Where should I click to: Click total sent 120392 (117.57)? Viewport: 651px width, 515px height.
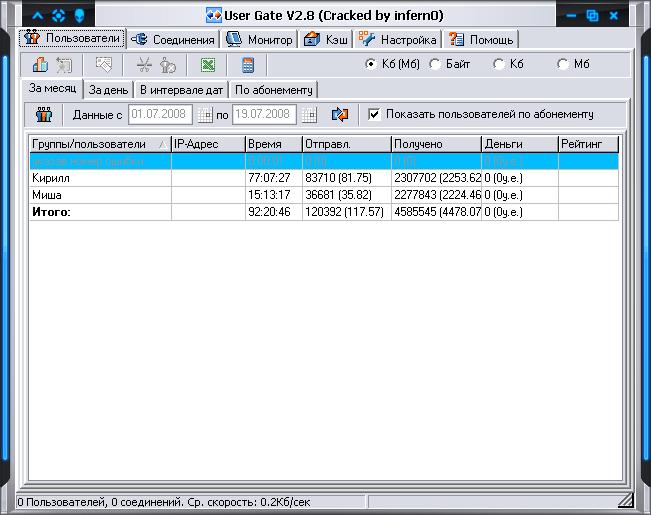click(345, 212)
